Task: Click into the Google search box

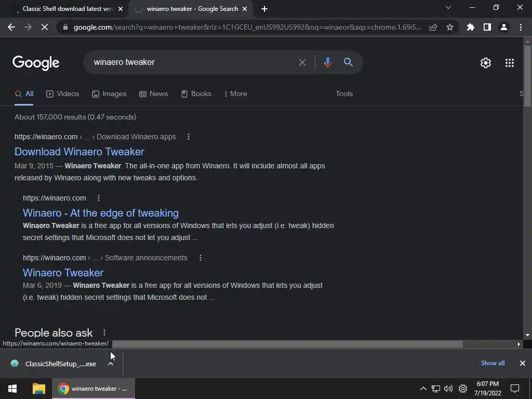Action: [x=193, y=62]
